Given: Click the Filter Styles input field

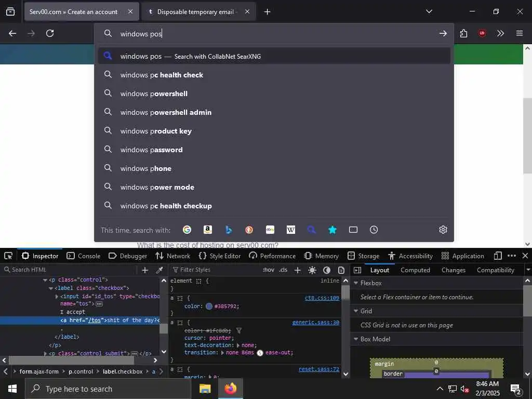Looking at the screenshot, I should tap(216, 270).
